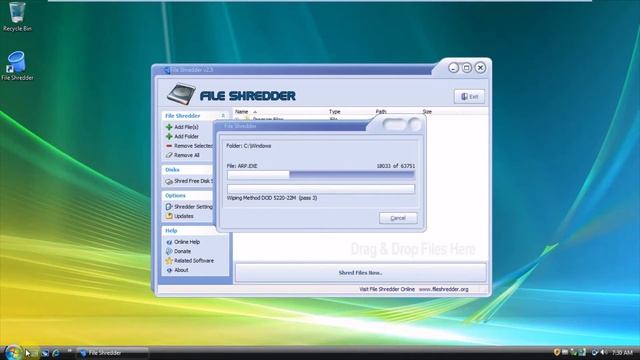The image size is (640, 360).
Task: Open the Windows Start orb
Action: pos(12,353)
